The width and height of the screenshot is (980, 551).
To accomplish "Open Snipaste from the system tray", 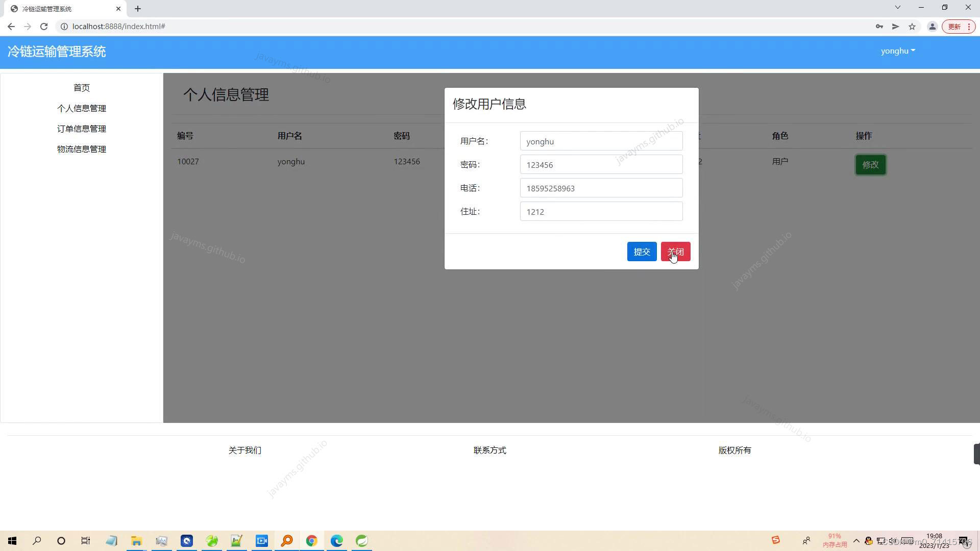I will coord(775,541).
